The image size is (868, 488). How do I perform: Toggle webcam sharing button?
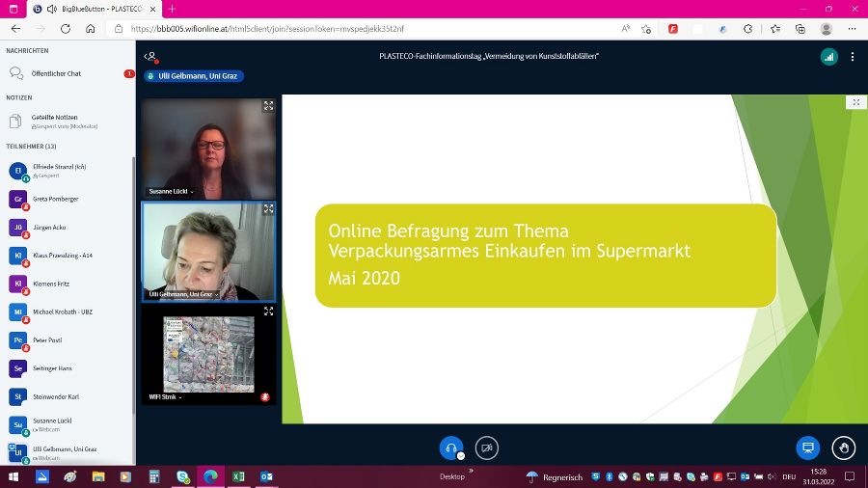487,448
